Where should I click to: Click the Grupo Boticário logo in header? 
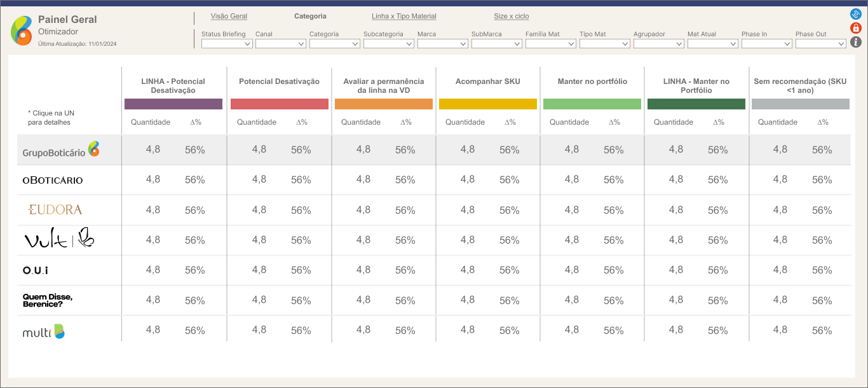pyautogui.click(x=21, y=30)
